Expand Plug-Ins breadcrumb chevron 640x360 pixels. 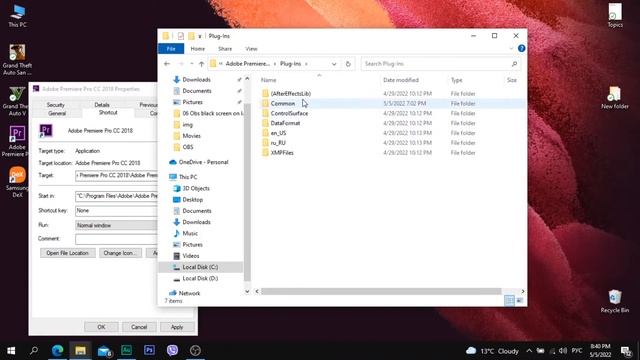click(306, 64)
